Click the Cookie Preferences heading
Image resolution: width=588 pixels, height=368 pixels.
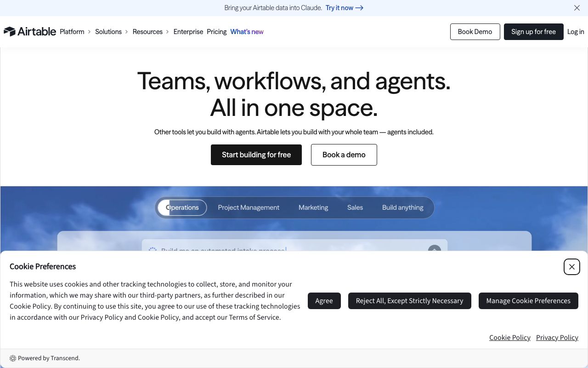[43, 266]
